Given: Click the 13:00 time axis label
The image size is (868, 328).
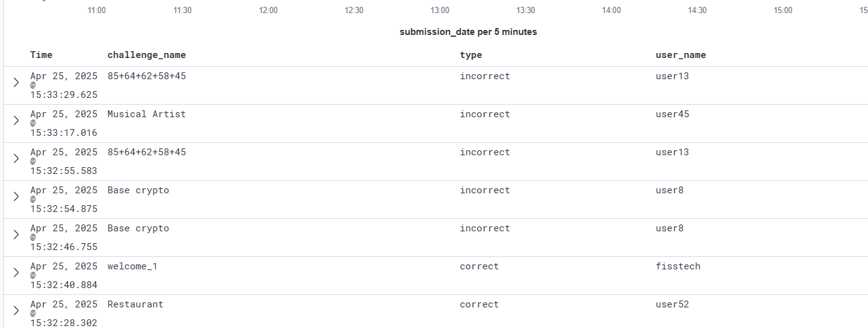Looking at the screenshot, I should (x=440, y=11).
